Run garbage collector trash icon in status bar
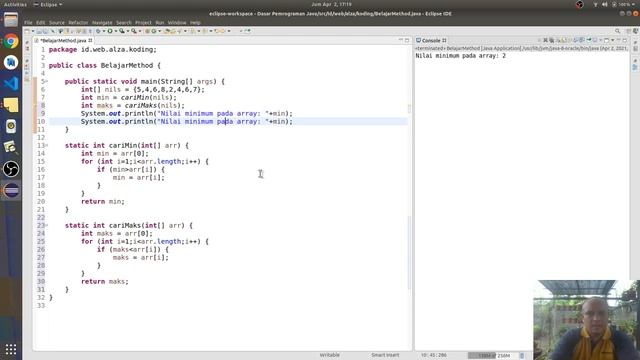 click(x=522, y=356)
